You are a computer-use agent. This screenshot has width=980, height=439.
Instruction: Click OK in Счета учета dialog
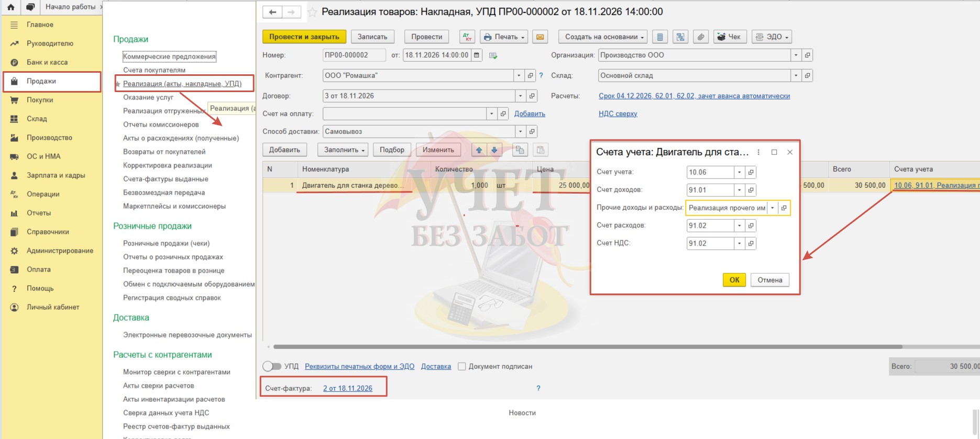point(734,280)
